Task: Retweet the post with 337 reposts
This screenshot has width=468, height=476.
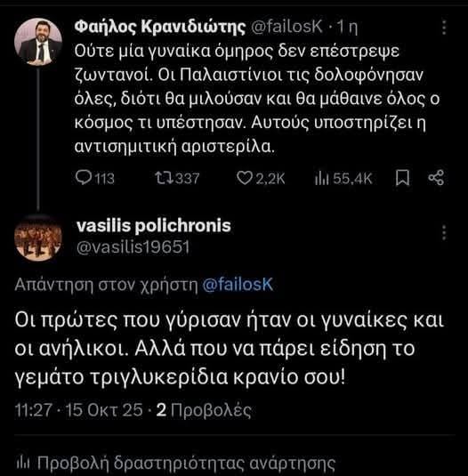Action: pos(165,178)
